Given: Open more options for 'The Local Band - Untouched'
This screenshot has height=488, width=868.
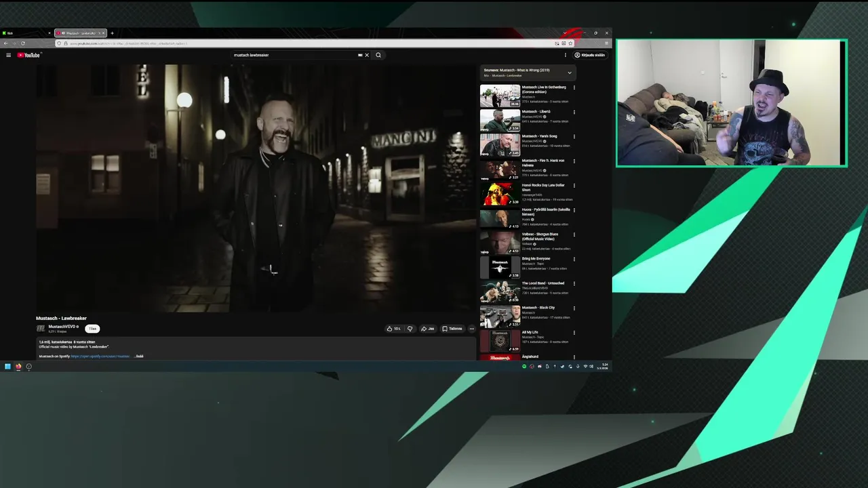Looking at the screenshot, I should [x=574, y=283].
